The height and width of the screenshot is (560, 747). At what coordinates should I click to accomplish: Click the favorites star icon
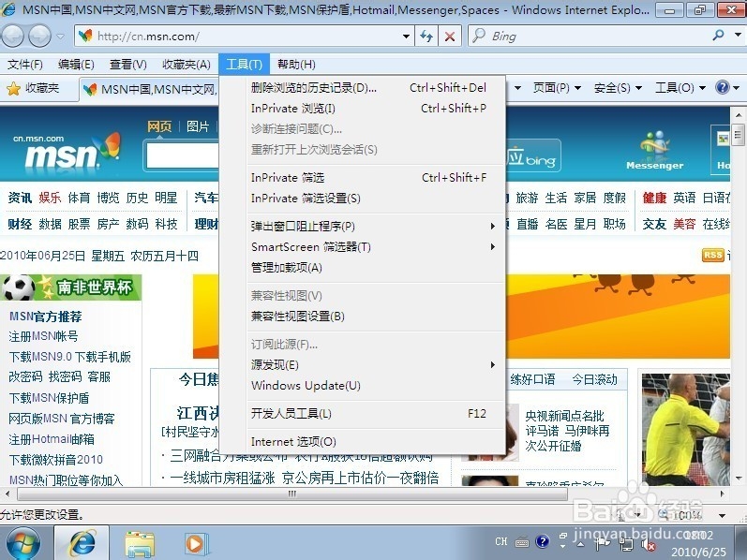pos(13,88)
